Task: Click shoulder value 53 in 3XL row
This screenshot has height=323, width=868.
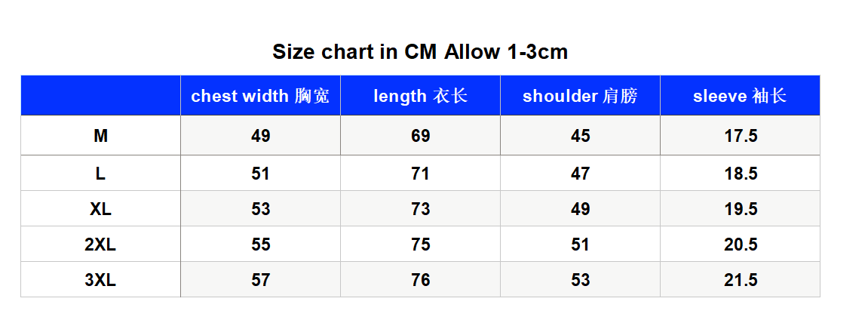Action: [580, 280]
